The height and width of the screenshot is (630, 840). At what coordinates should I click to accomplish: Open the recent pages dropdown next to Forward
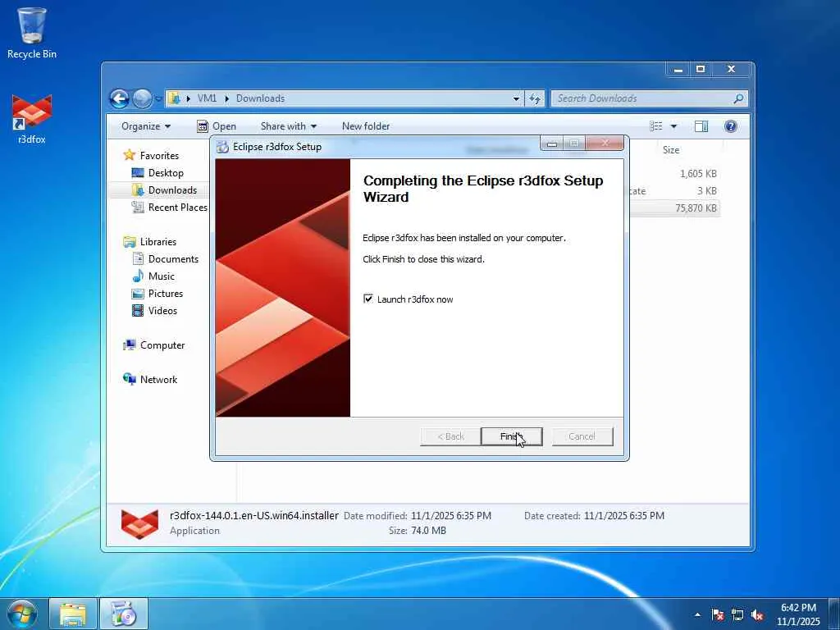click(x=158, y=99)
